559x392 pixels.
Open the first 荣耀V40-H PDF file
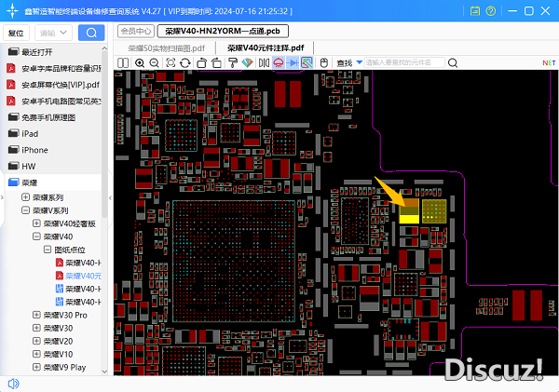[78, 263]
